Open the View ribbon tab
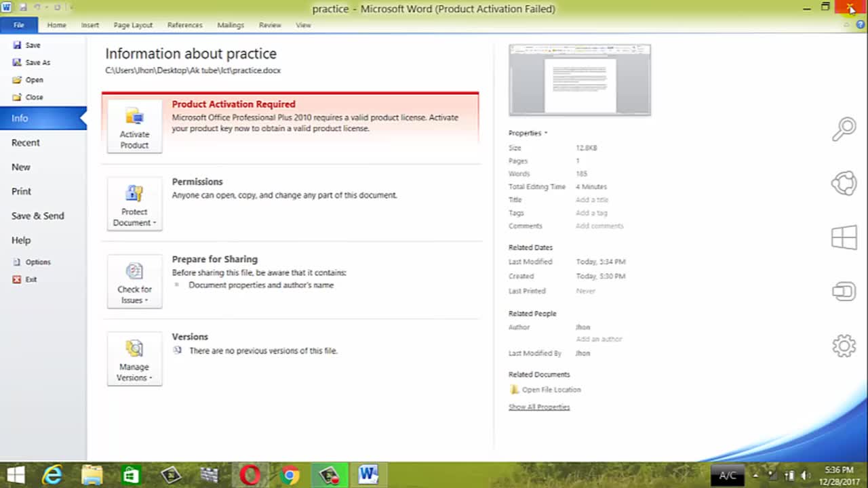The width and height of the screenshot is (868, 488). [303, 25]
